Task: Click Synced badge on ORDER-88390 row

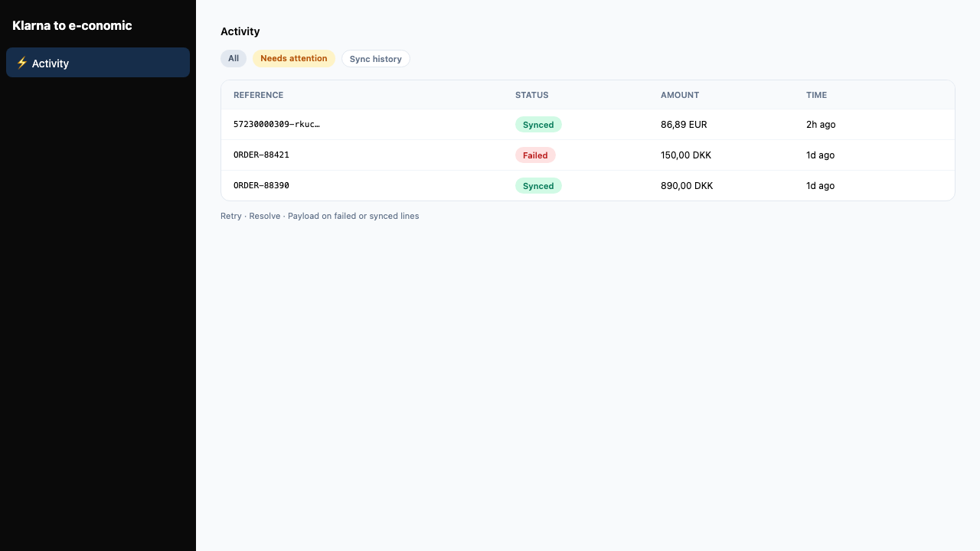Action: click(538, 186)
